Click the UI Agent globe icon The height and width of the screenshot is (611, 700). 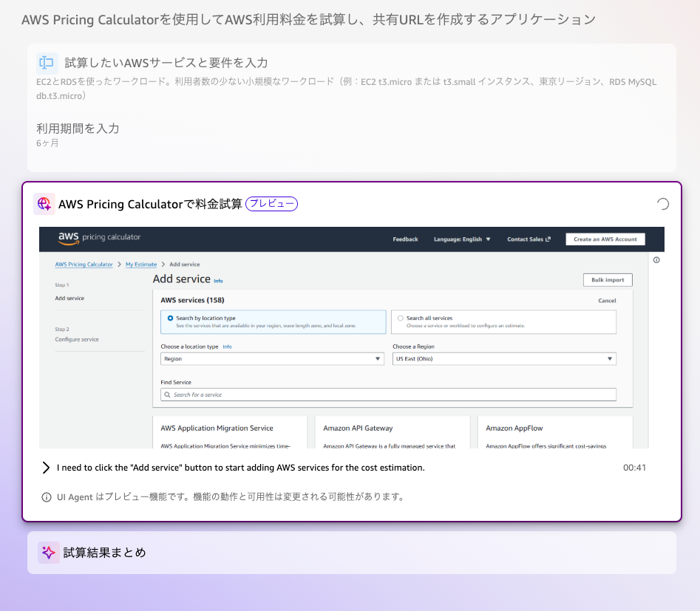(x=44, y=204)
